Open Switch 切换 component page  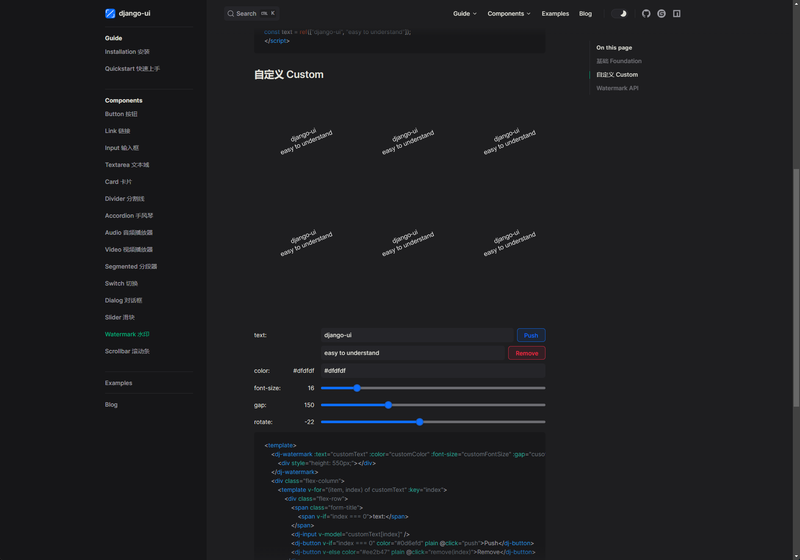tap(121, 283)
